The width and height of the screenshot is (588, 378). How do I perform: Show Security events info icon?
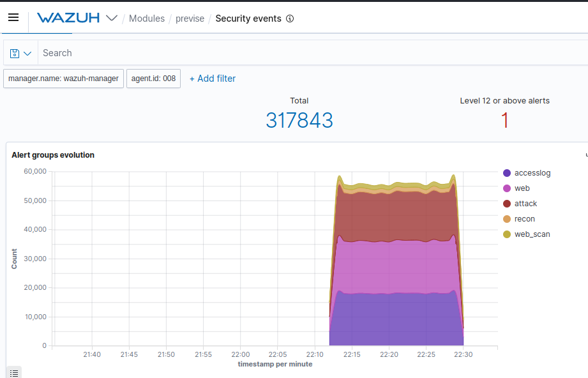coord(290,19)
